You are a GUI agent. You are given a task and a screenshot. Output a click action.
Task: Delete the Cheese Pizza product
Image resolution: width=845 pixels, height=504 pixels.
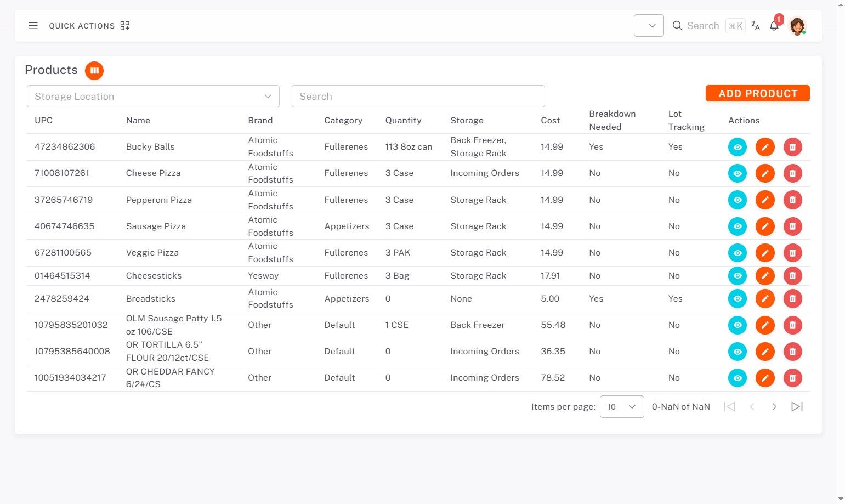[x=792, y=173]
